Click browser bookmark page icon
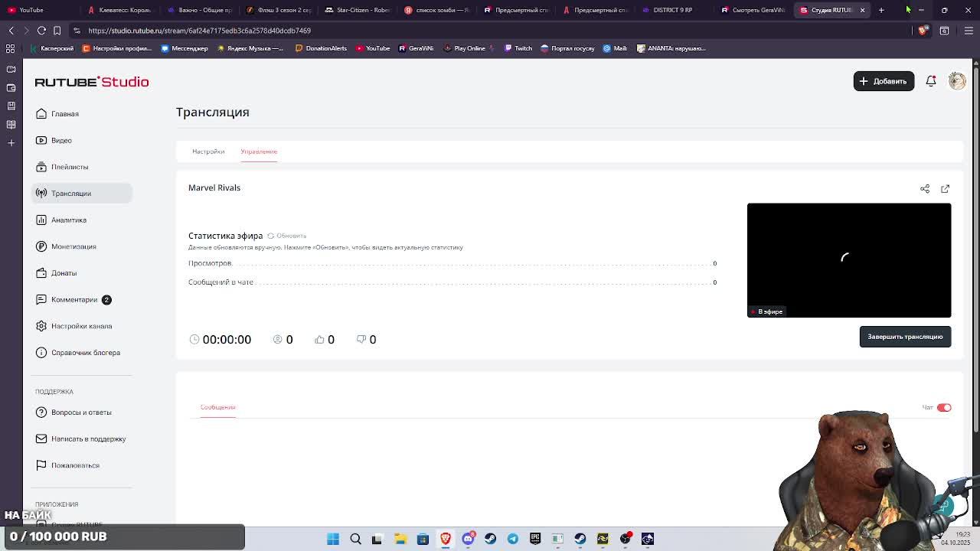 57,31
